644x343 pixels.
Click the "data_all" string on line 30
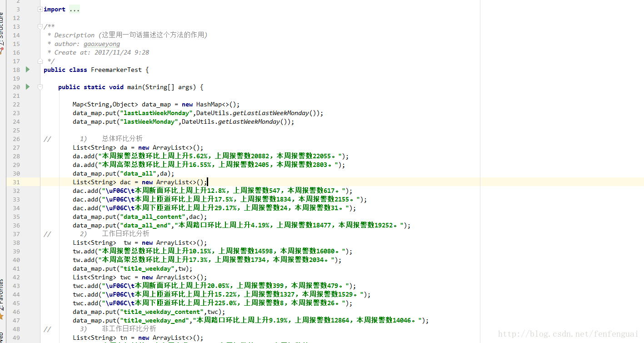(x=138, y=173)
